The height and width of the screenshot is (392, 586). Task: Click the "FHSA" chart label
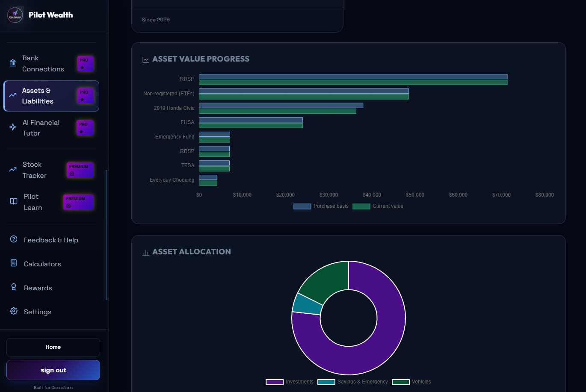tap(187, 122)
